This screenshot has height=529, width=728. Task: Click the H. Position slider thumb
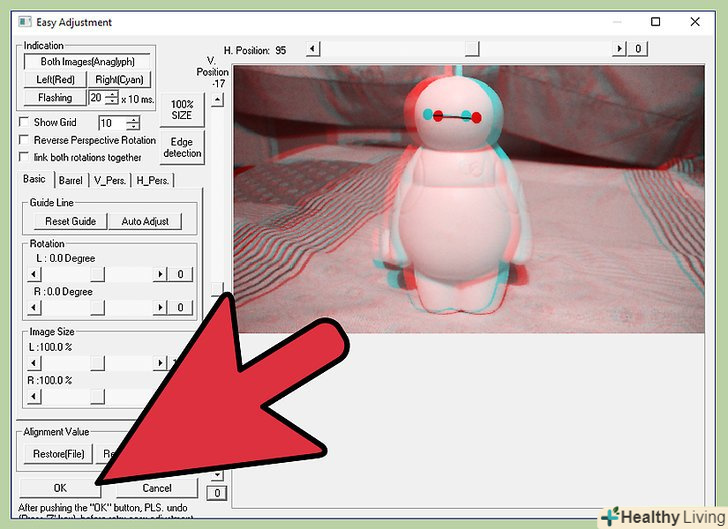[x=472, y=49]
